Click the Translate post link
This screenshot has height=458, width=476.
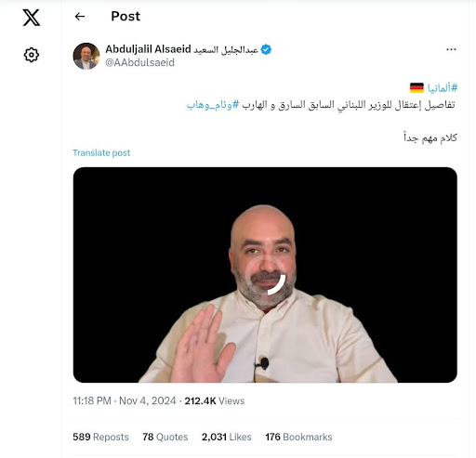[x=101, y=153]
